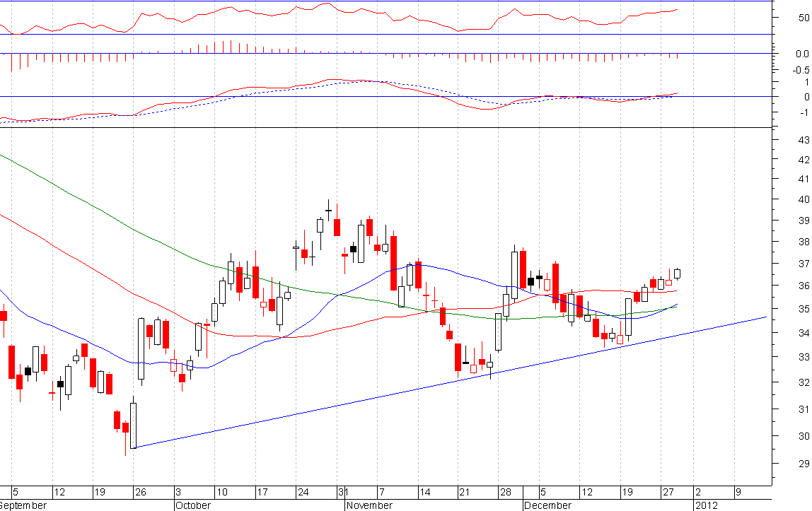This screenshot has height=511, width=812.
Task: Click the September 12 date label
Action: coord(59,492)
